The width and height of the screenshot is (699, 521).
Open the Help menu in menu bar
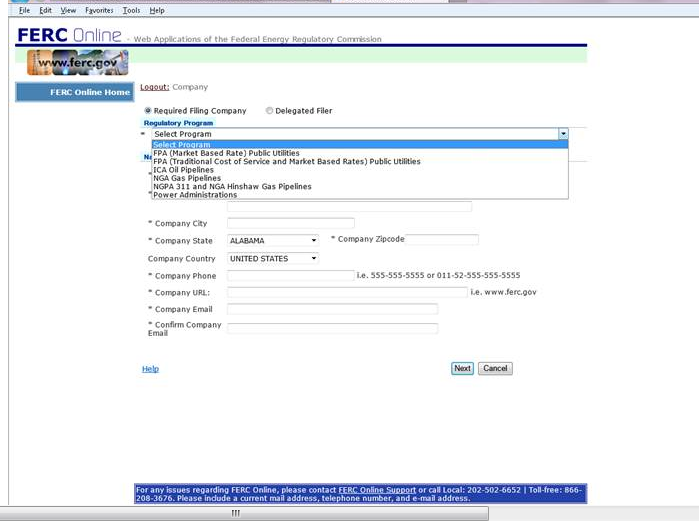156,10
